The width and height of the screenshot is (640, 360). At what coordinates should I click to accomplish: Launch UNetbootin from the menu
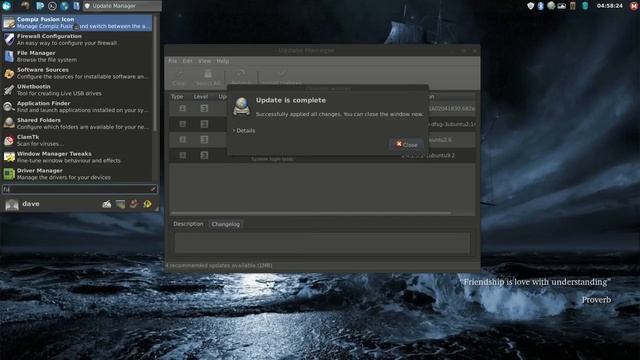[x=77, y=89]
